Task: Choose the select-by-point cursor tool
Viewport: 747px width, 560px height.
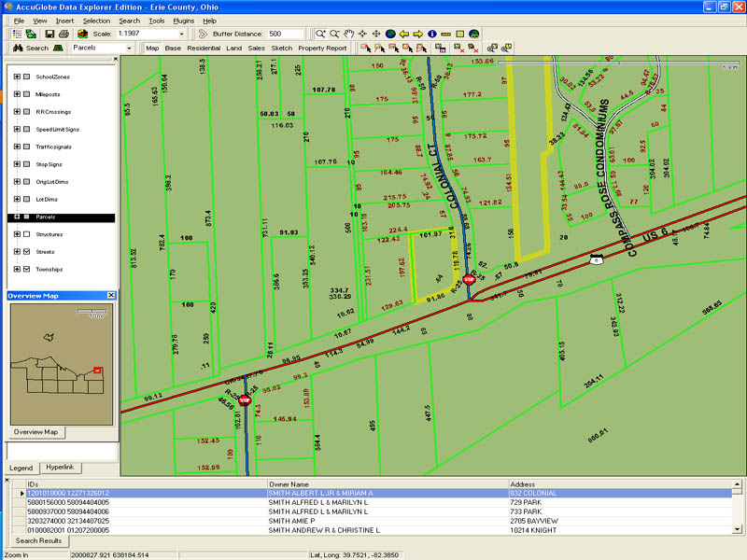Action: coord(365,49)
